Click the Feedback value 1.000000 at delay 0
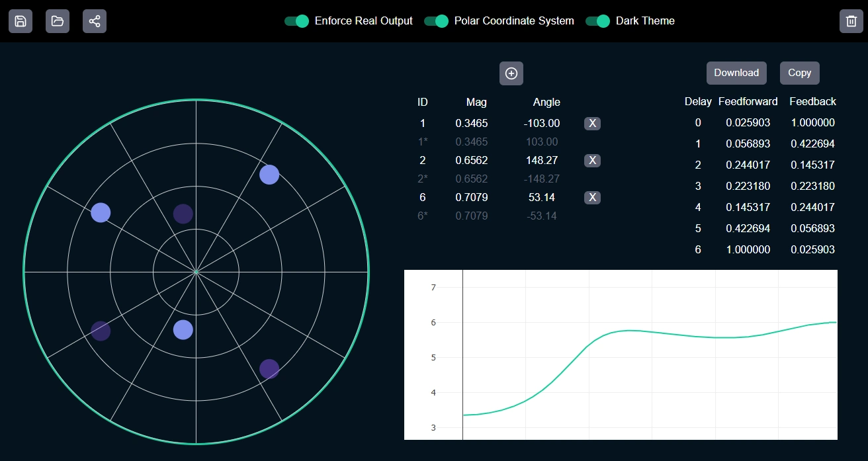This screenshot has height=461, width=868. pyautogui.click(x=812, y=122)
